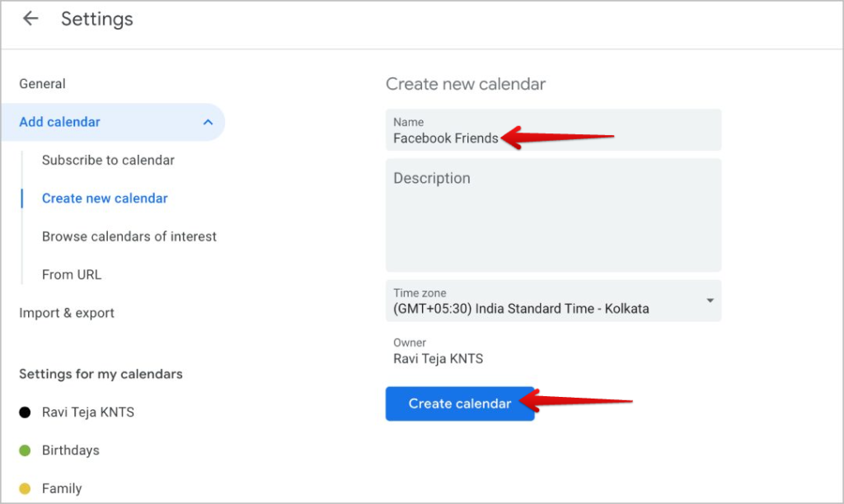Open the General settings section
Screen dimensions: 844x504
[43, 84]
